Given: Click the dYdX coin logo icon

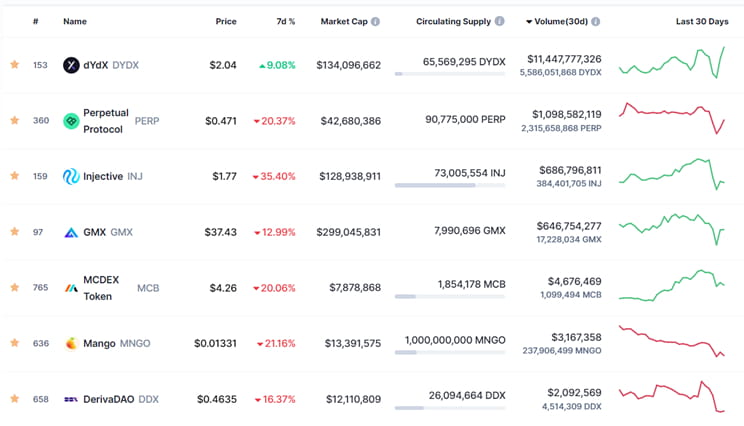Looking at the screenshot, I should point(71,65).
